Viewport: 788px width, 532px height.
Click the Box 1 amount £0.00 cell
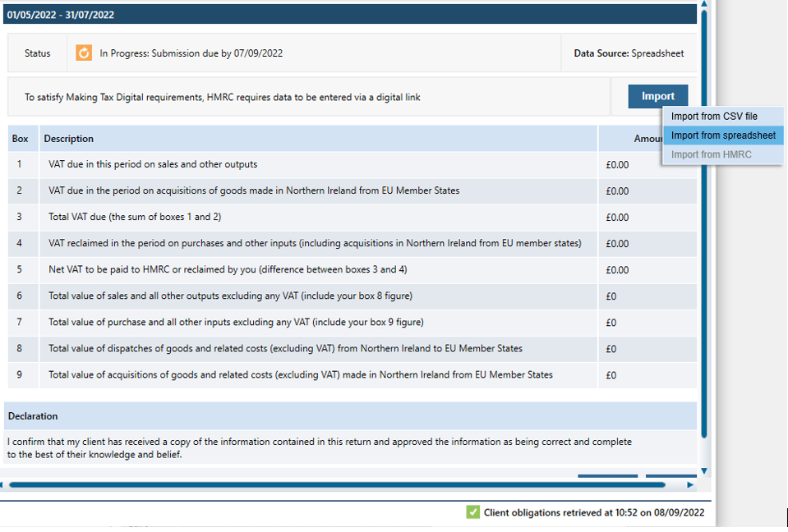tap(617, 164)
